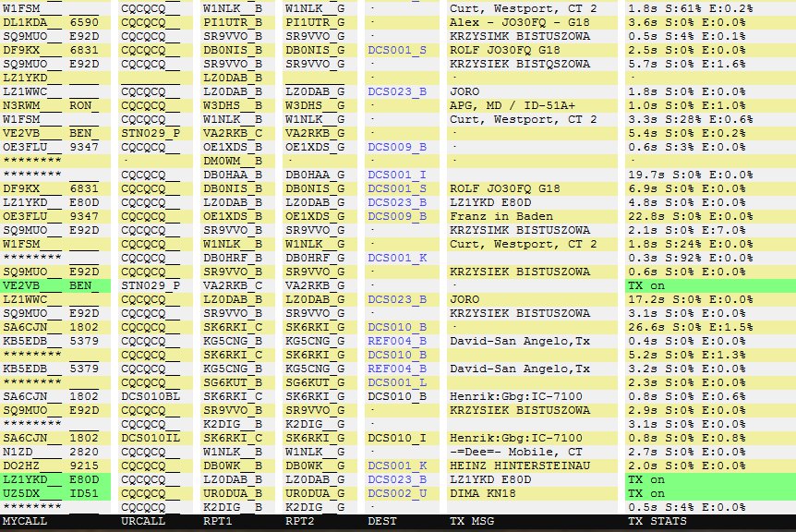Click the TX MSG column header

click(470, 522)
